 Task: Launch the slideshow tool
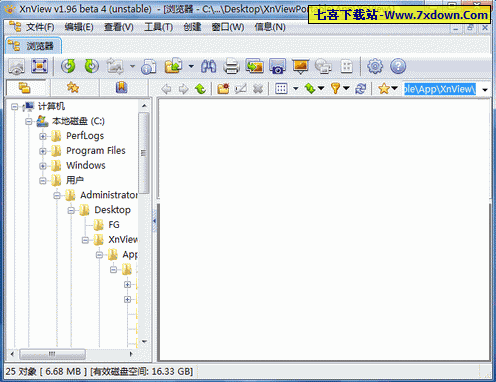300,66
